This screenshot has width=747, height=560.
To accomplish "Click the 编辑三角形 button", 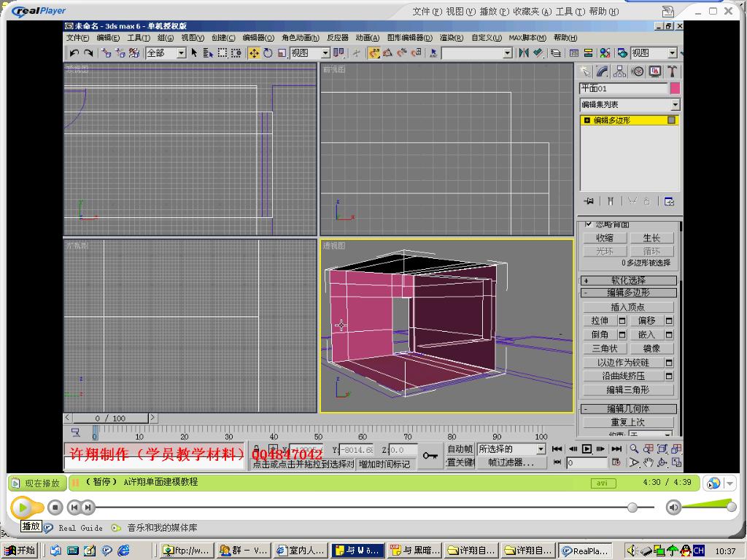I will pos(628,390).
